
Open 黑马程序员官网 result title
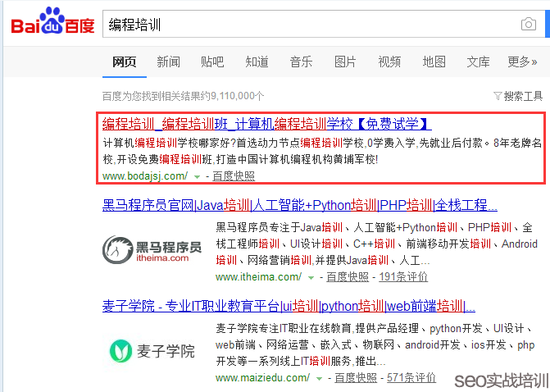300,205
